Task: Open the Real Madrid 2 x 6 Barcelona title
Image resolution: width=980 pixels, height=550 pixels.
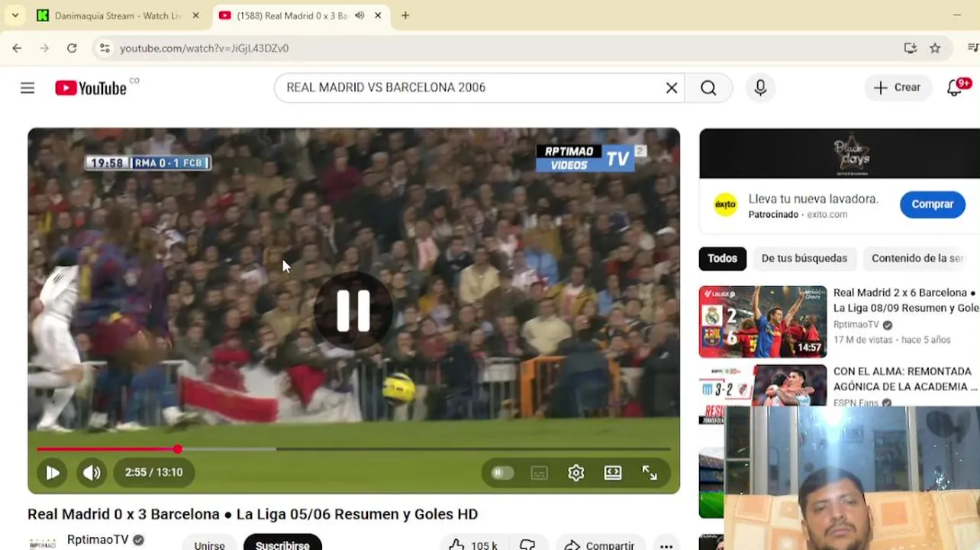Action: 906,300
